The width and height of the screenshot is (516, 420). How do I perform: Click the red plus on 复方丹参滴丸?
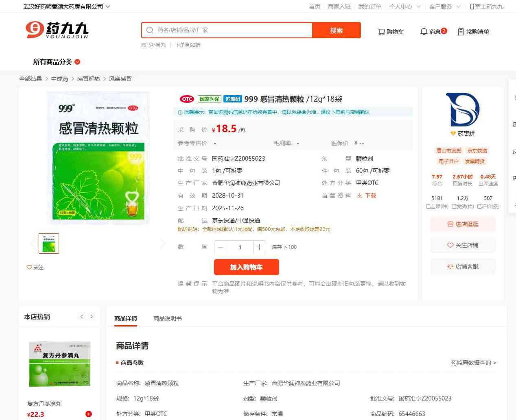88,414
